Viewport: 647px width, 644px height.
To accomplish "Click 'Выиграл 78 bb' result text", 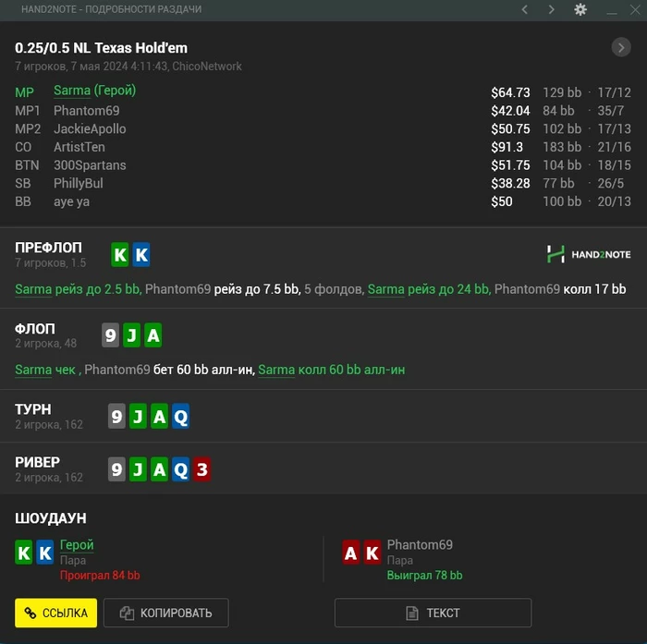I will pos(424,575).
